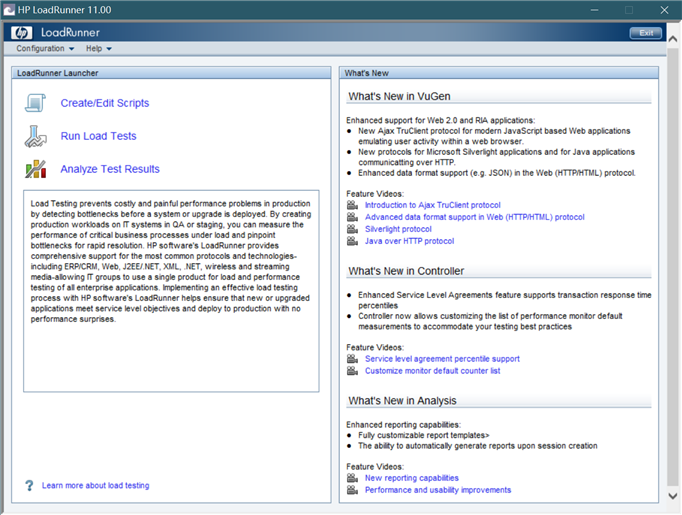The width and height of the screenshot is (682, 515).
Task: Expand the Help dropdown arrow
Action: tap(109, 49)
